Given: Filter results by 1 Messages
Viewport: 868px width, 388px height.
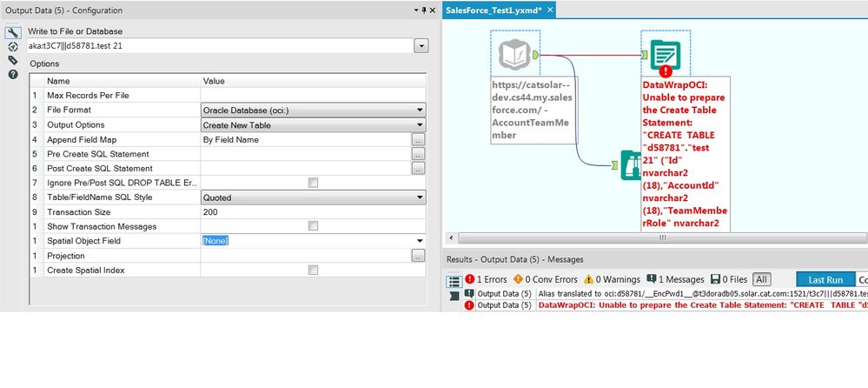Looking at the screenshot, I should click(x=675, y=279).
